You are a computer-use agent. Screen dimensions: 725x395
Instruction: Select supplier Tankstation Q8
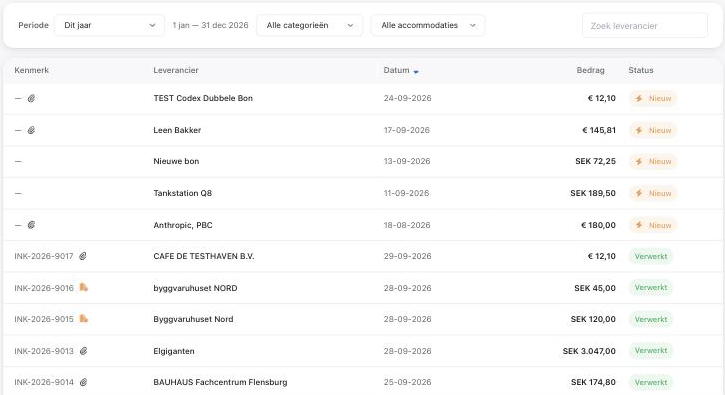click(183, 193)
